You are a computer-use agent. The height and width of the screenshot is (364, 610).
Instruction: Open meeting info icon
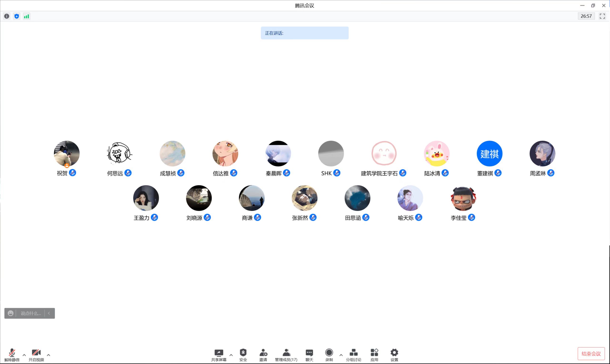coord(7,16)
